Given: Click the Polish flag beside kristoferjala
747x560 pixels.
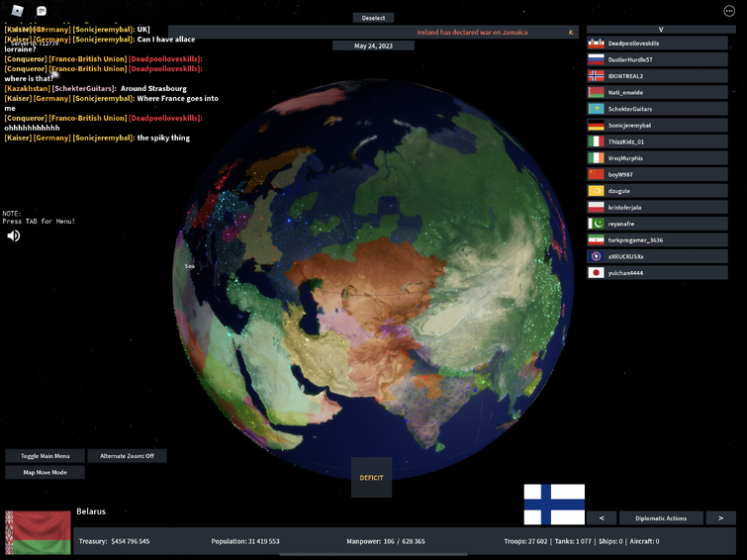Looking at the screenshot, I should (596, 208).
